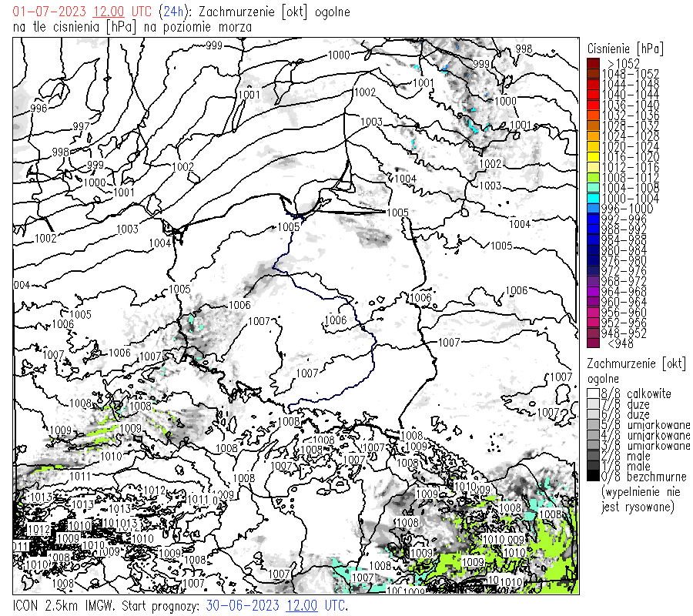Pick the 1044-1048 hPa pressure swatch
The width and height of the screenshot is (693, 616).
(x=593, y=84)
